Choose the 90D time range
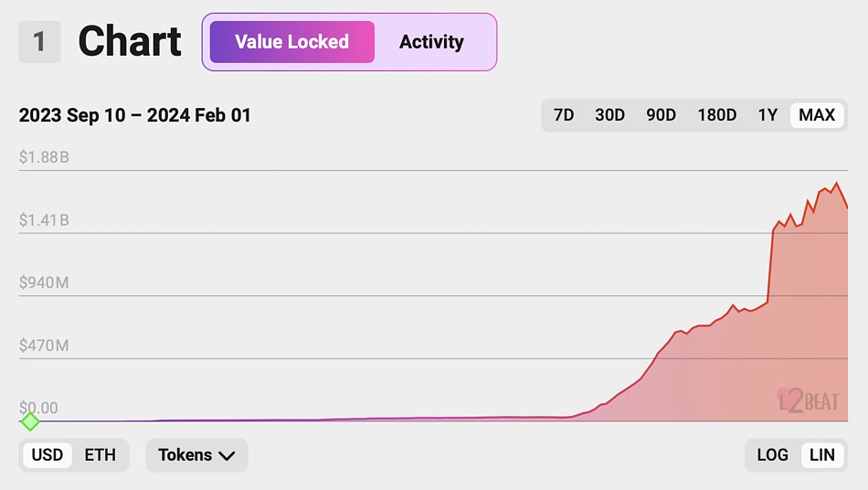This screenshot has width=868, height=490. pos(661,115)
